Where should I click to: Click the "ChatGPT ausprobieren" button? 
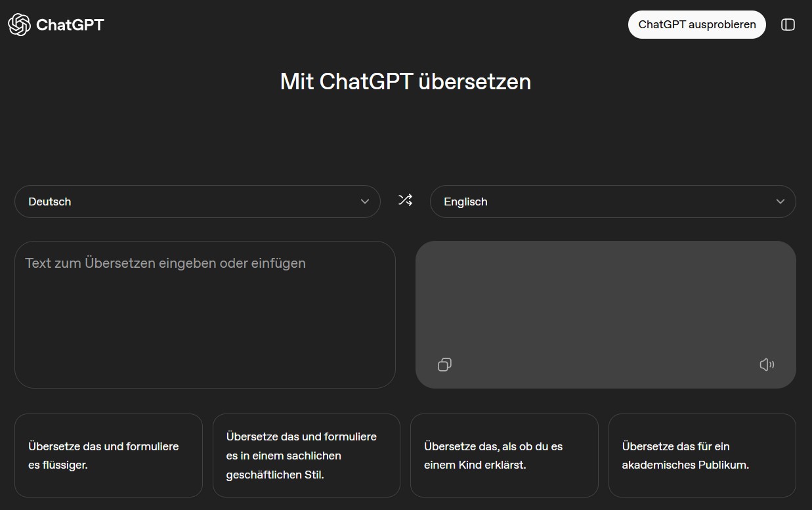coord(696,24)
